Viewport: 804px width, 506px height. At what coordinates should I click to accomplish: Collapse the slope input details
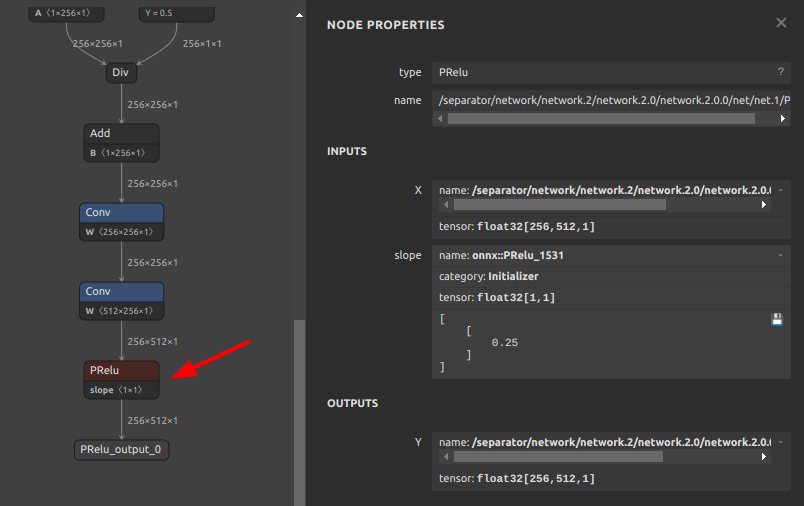click(781, 255)
